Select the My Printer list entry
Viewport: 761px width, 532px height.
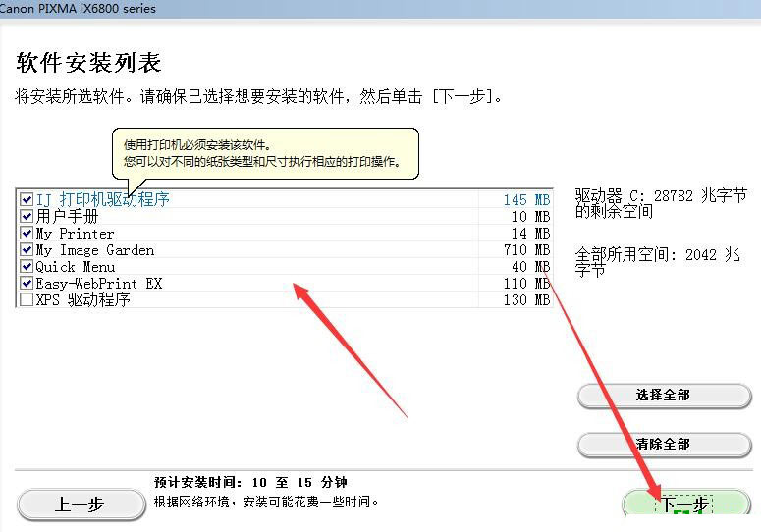tap(76, 234)
